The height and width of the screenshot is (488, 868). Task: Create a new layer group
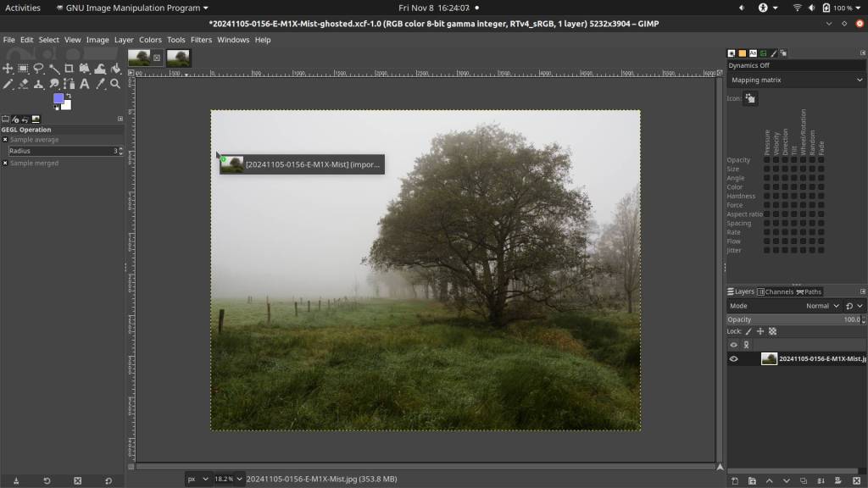[752, 481]
